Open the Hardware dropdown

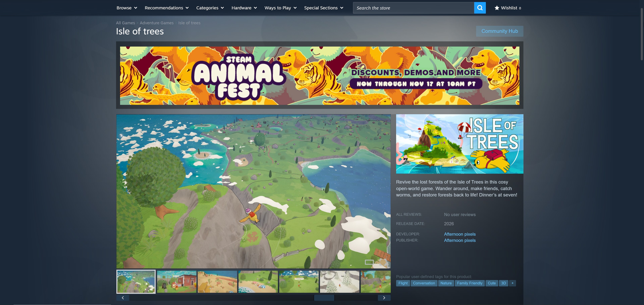tap(244, 8)
